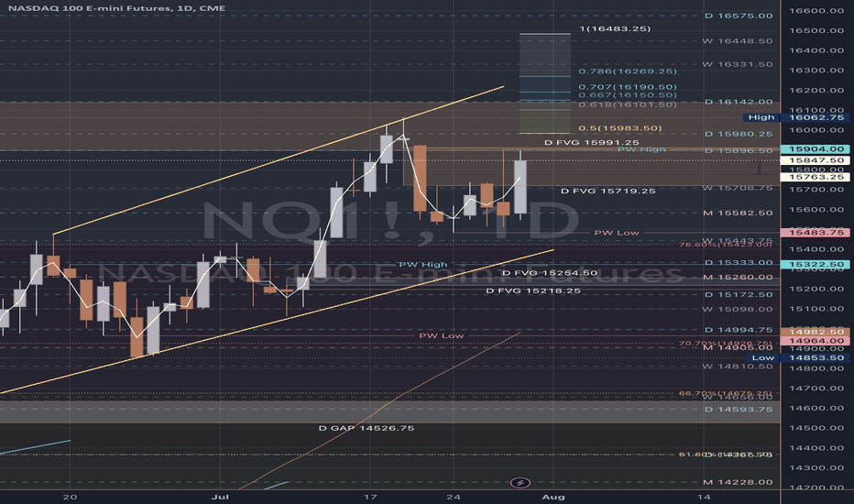Click the 15763.25 price tag on axis

coord(816,177)
